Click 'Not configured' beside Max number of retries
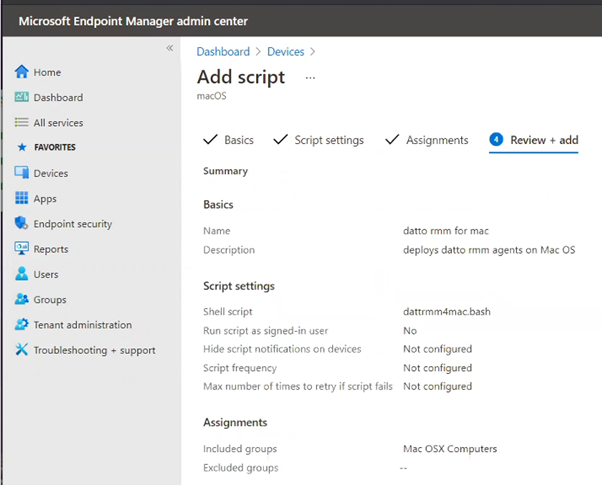This screenshot has height=485, width=602. [x=438, y=386]
